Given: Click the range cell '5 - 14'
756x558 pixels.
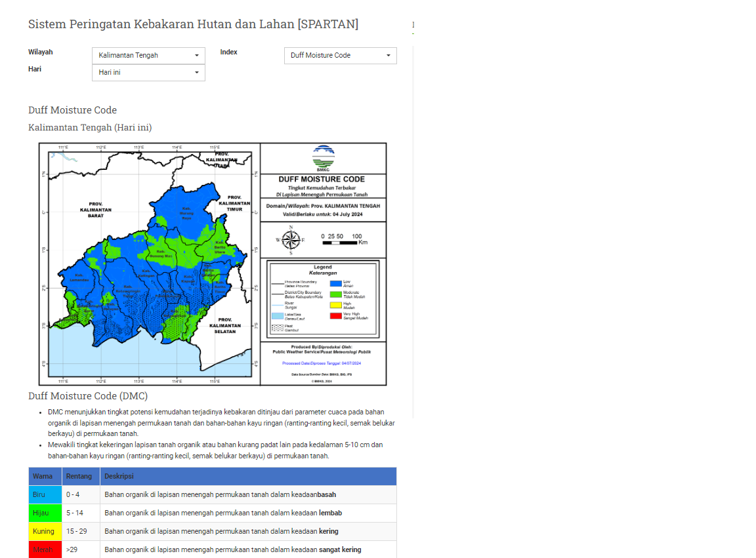Looking at the screenshot, I should coord(81,513).
